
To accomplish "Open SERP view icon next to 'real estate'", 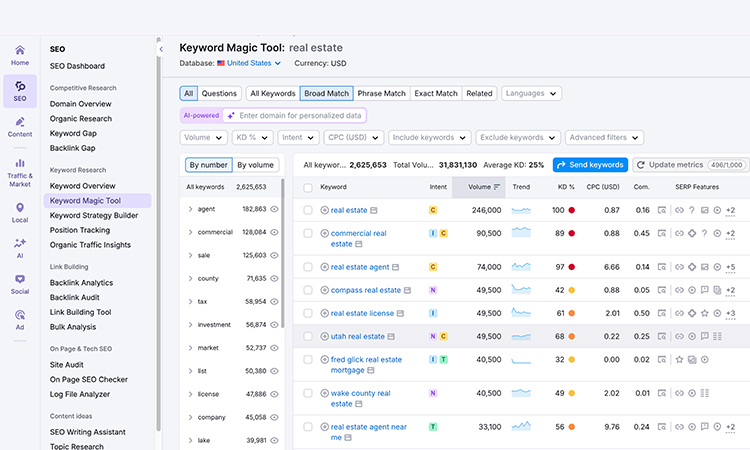I will point(374,210).
